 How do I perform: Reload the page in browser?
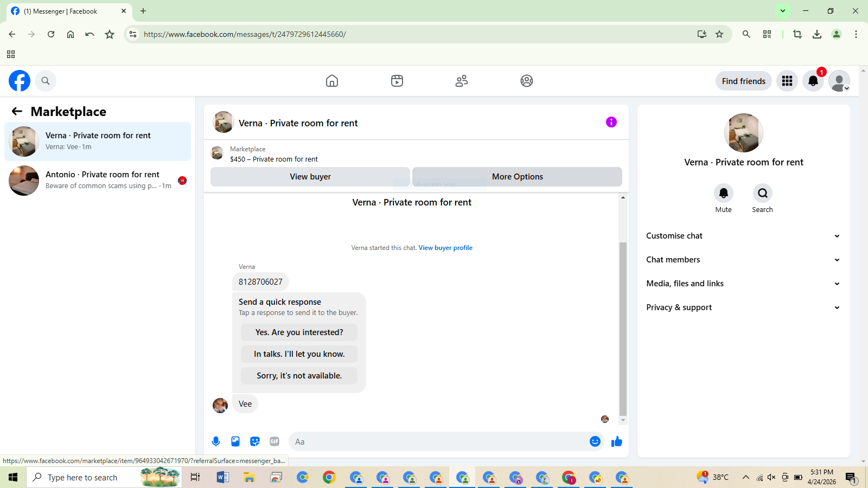(51, 34)
